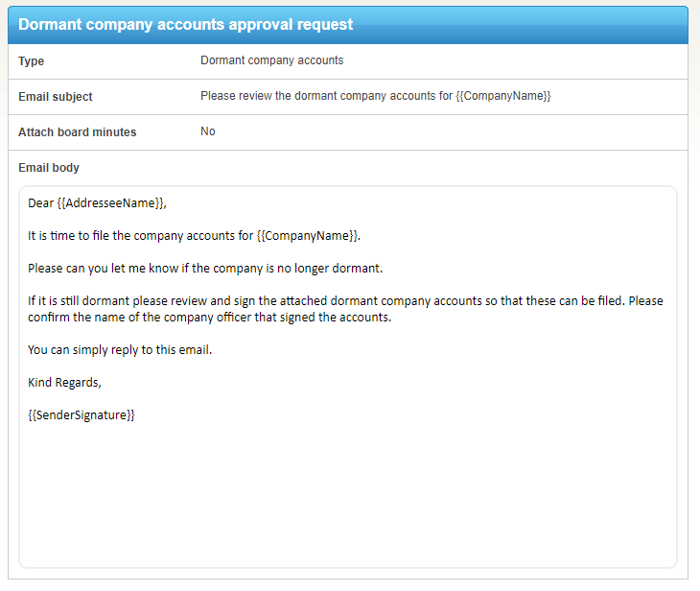Image resolution: width=700 pixels, height=591 pixels.
Task: Click the "No" value for Attach board minutes
Action: (208, 131)
